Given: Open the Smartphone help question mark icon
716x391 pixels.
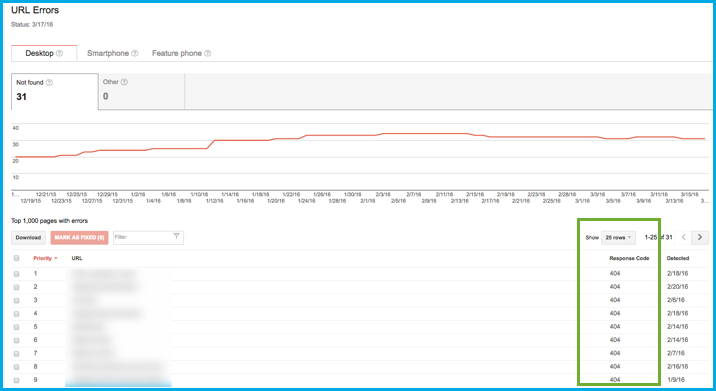Looking at the screenshot, I should pyautogui.click(x=135, y=53).
